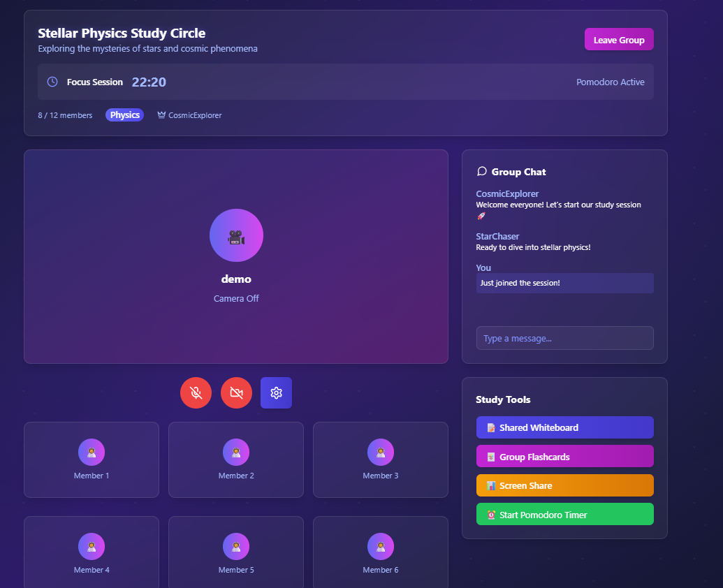The image size is (723, 588).
Task: Click the Study Tools heading
Action: coord(503,399)
